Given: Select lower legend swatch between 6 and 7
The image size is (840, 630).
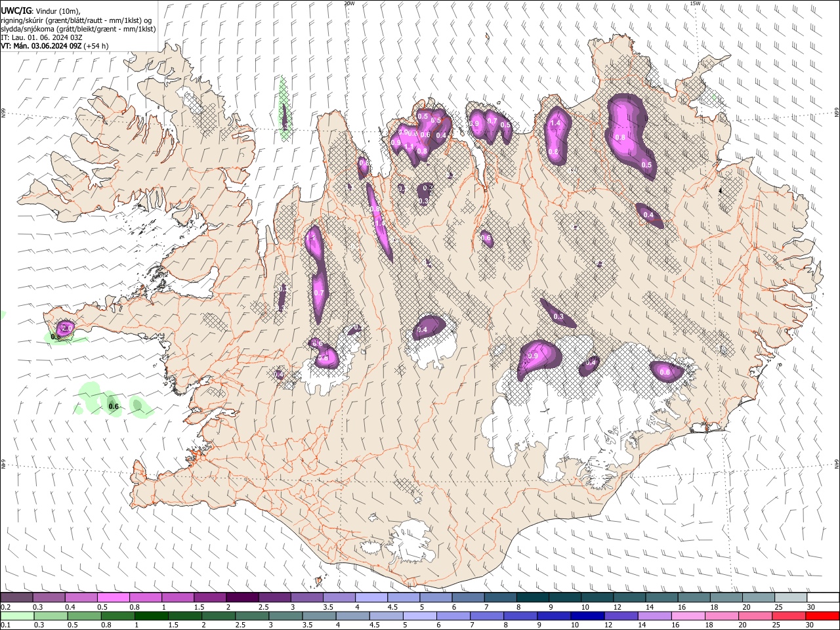Looking at the screenshot, I should point(453,616).
